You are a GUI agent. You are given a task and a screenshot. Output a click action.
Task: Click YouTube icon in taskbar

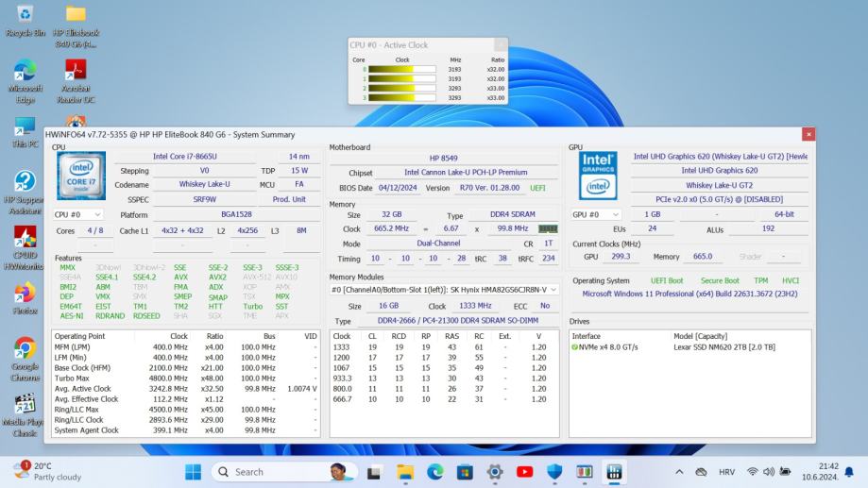click(524, 471)
